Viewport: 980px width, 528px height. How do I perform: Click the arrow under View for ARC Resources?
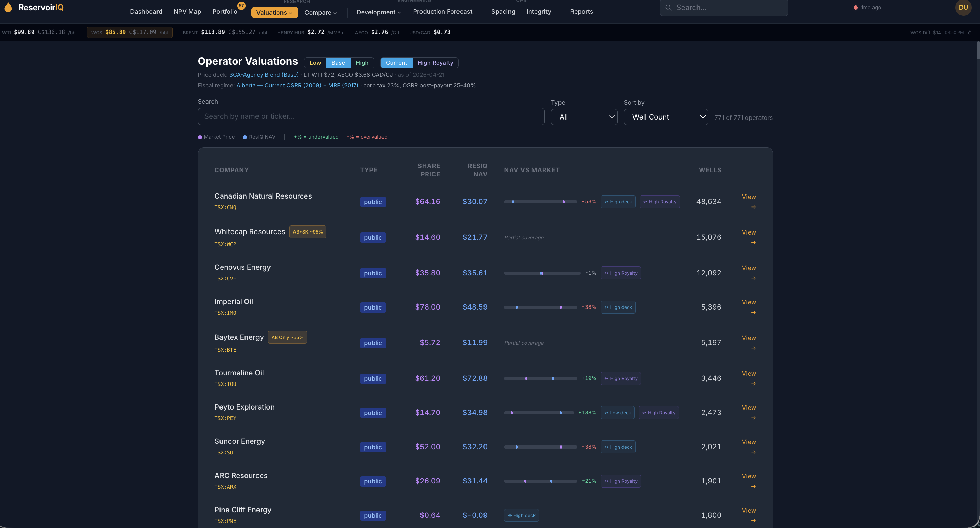[x=753, y=487]
